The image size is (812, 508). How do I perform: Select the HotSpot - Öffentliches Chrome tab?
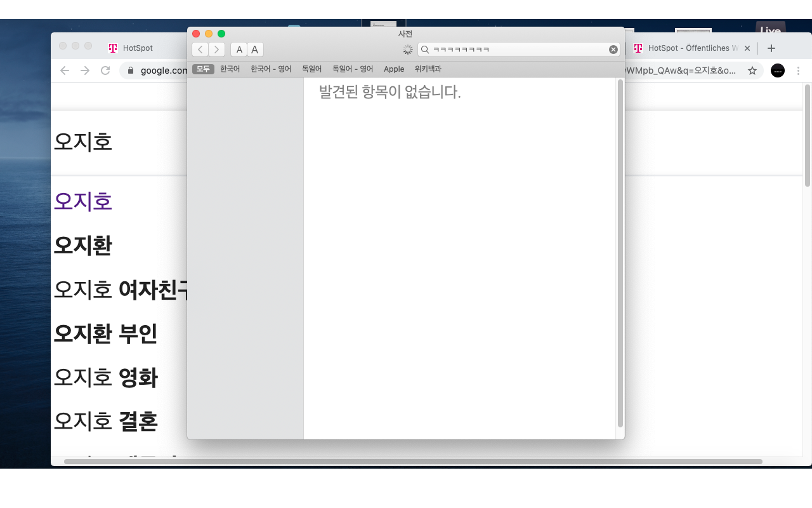click(686, 48)
